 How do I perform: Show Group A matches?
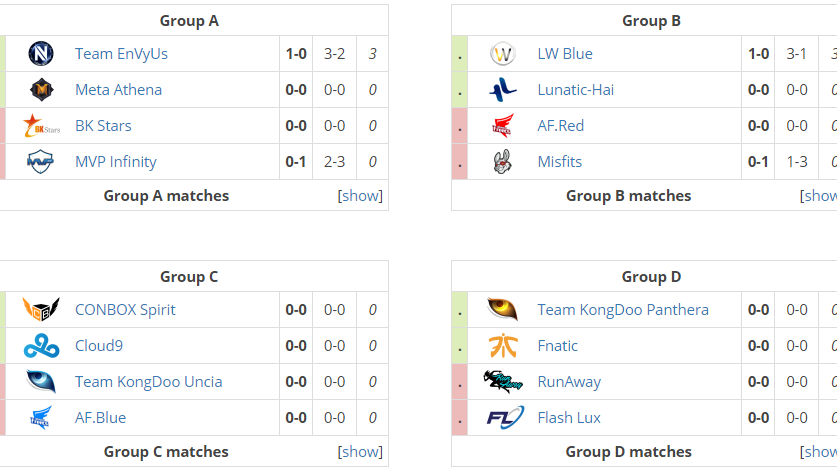point(360,196)
